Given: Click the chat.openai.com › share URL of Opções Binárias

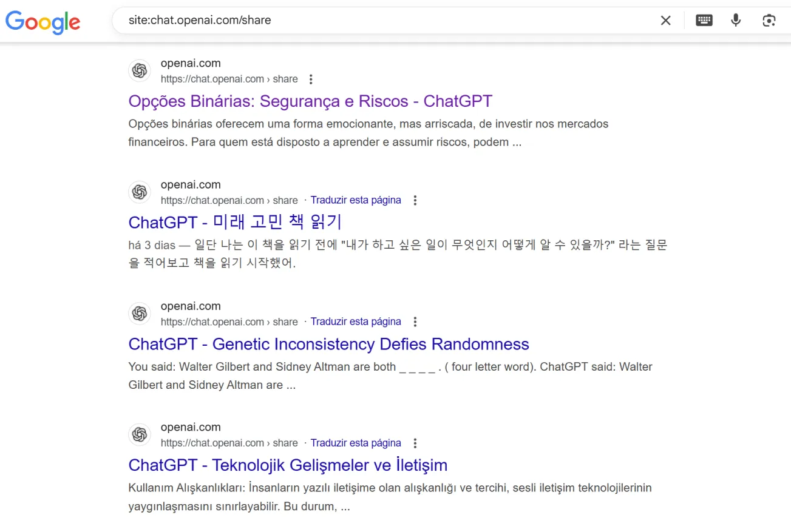Looking at the screenshot, I should click(229, 79).
